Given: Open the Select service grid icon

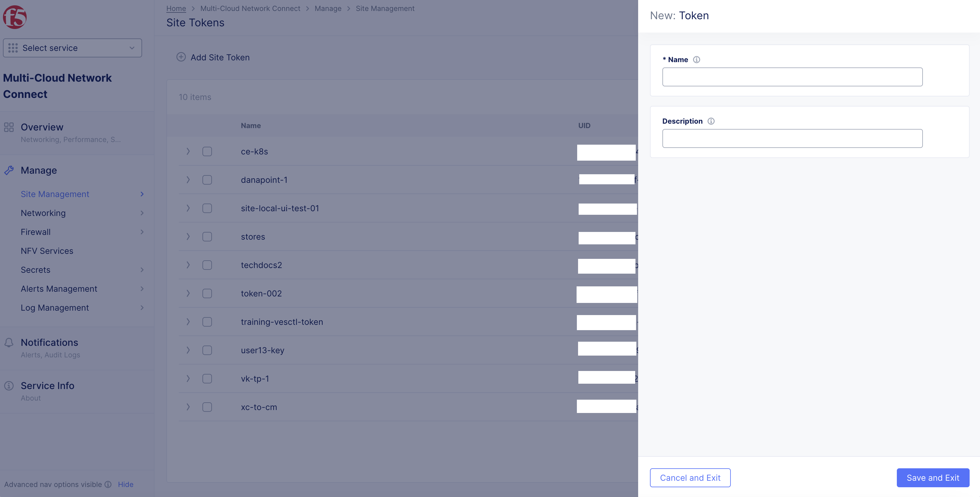Looking at the screenshot, I should coord(13,48).
